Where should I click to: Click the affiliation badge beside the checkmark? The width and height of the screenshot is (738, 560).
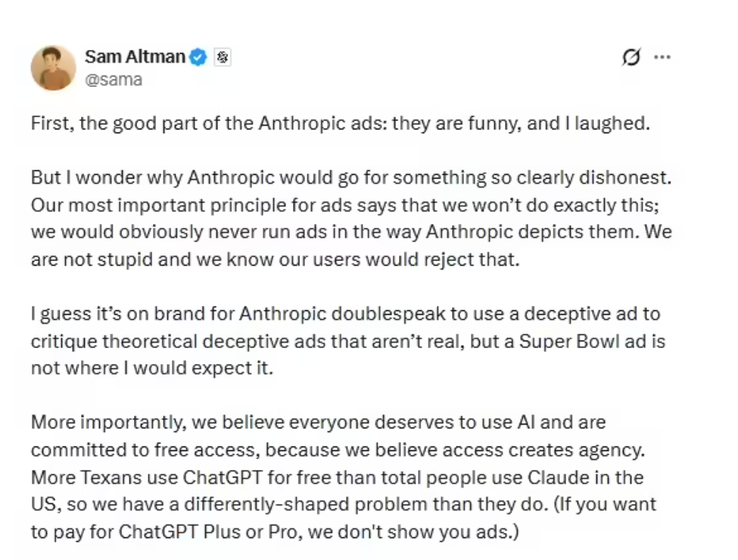coord(223,56)
